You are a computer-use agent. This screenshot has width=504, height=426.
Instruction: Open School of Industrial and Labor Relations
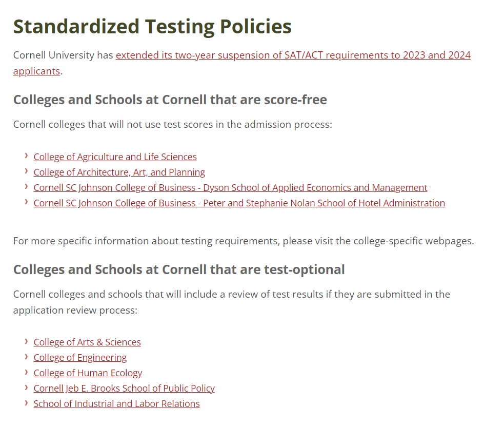pyautogui.click(x=116, y=404)
